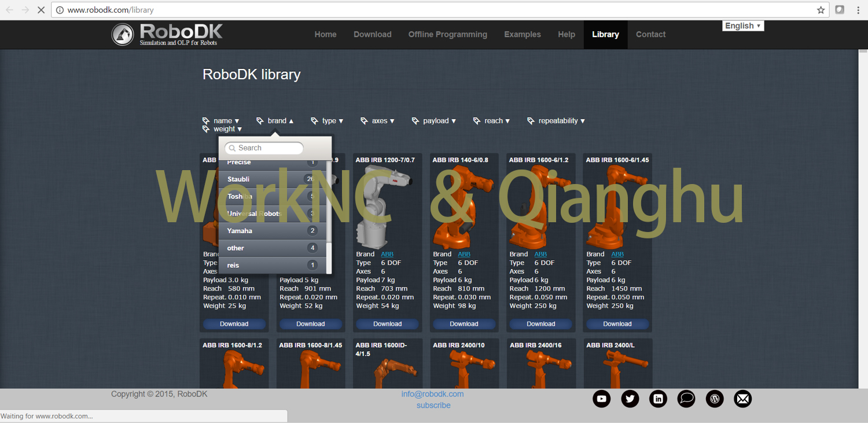Download ABB IRB 1200-7/0.7
The height and width of the screenshot is (423, 868).
point(387,324)
